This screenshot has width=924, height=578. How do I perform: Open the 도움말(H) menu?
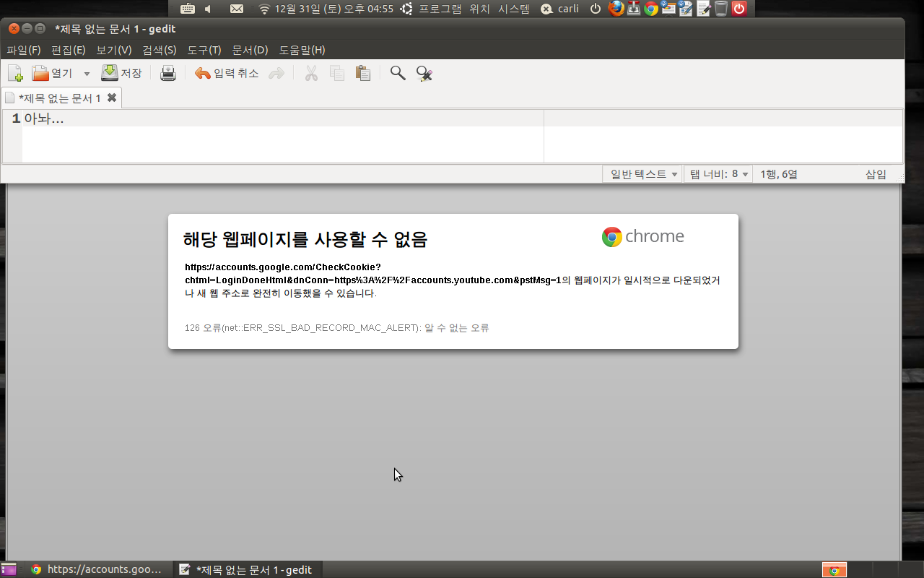pyautogui.click(x=302, y=50)
